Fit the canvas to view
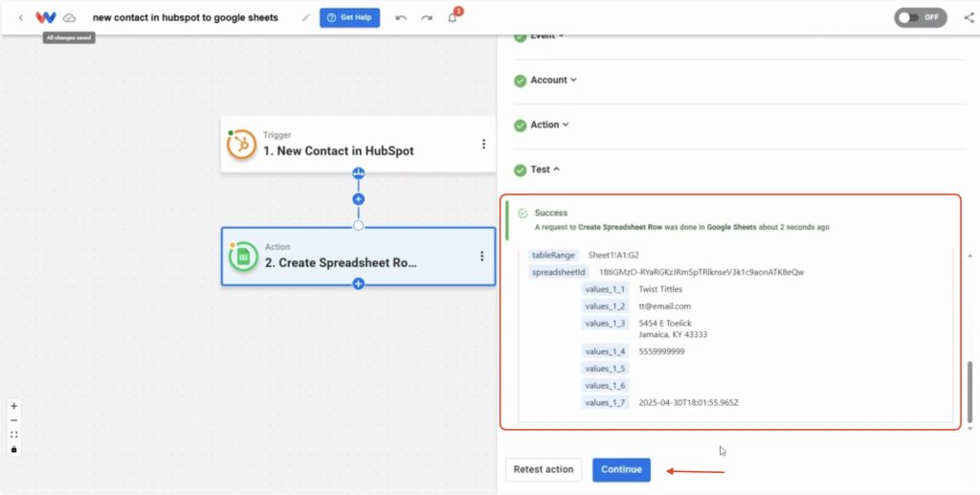The height and width of the screenshot is (495, 980). (13, 435)
